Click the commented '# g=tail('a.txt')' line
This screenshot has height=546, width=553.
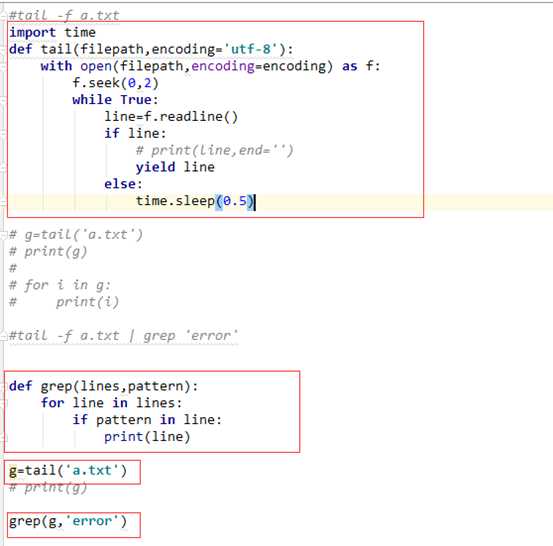click(x=76, y=235)
